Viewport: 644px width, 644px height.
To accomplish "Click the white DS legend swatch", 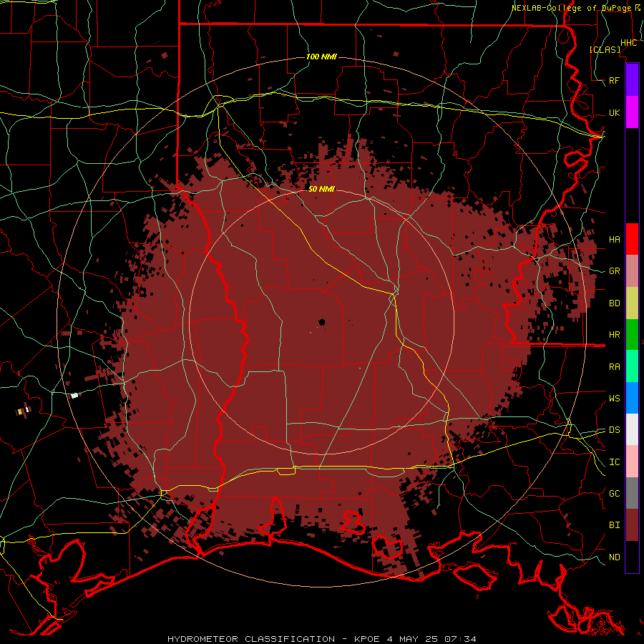I will point(632,429).
